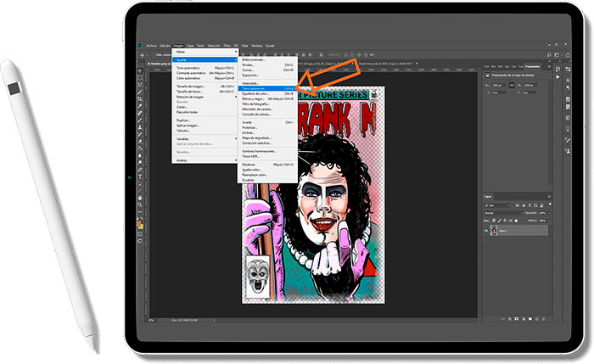Open the search magnifier icon top right
This screenshot has height=364, width=594.
549,55
